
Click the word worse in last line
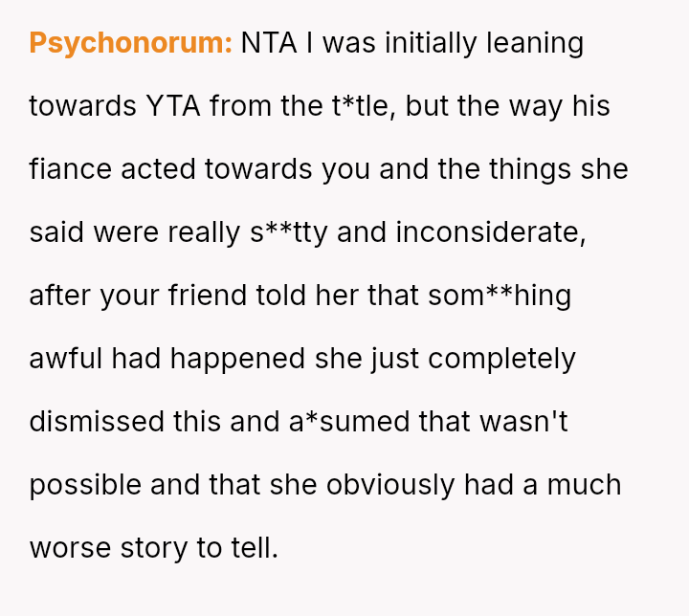67,548
